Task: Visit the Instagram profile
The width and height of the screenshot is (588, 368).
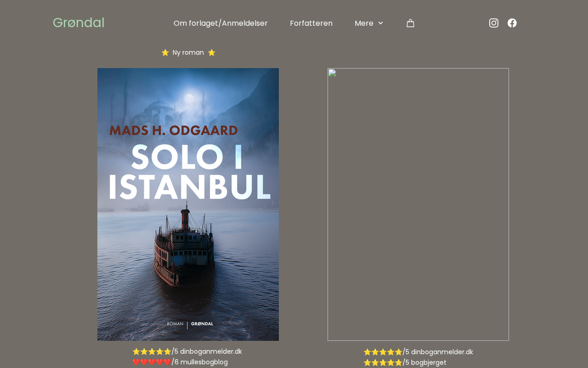Action: click(x=494, y=23)
